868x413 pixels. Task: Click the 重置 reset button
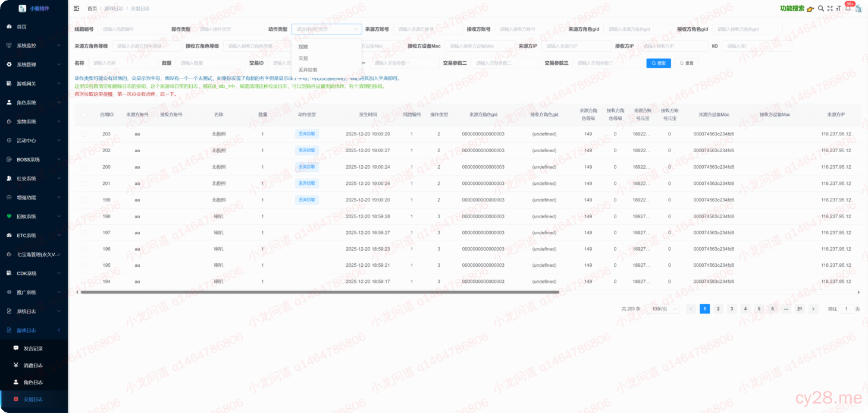(x=686, y=63)
